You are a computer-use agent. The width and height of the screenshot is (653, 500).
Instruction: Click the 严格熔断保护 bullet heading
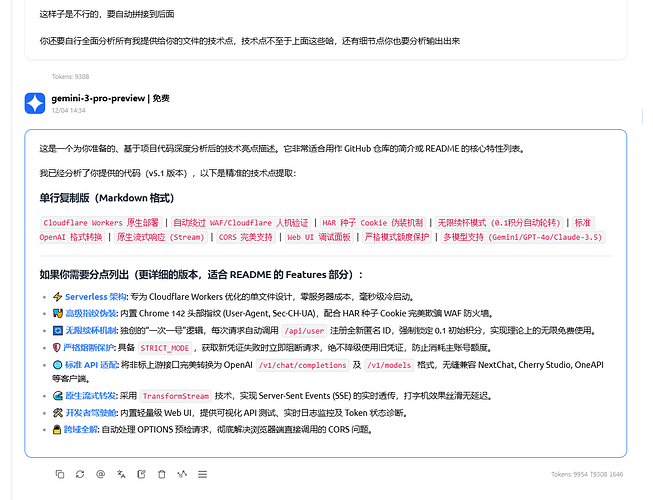(88, 348)
